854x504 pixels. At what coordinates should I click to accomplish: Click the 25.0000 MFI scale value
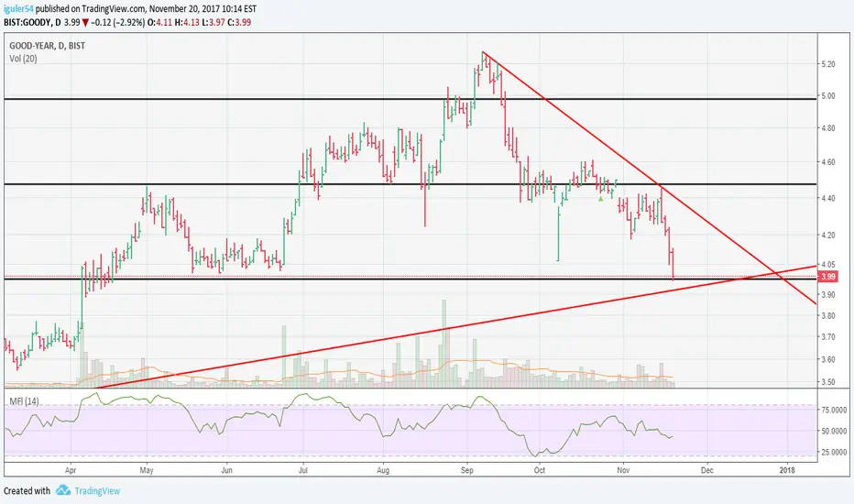(x=834, y=453)
